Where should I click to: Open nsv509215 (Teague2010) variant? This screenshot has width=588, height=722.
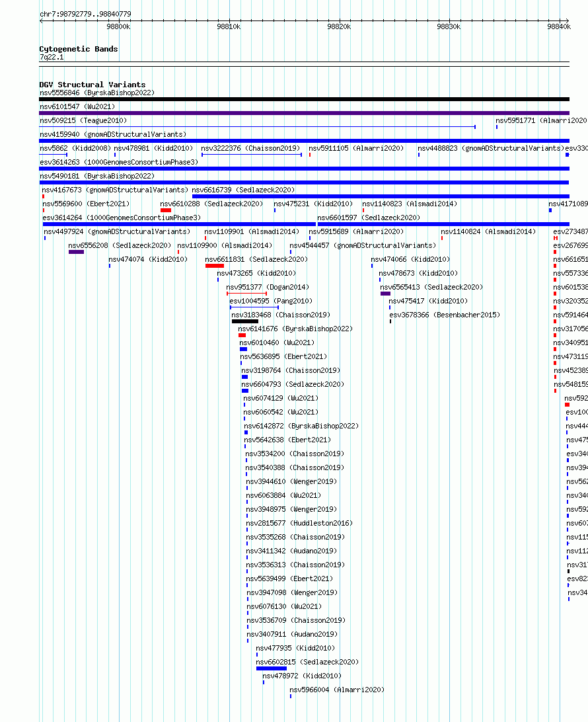[x=83, y=120]
